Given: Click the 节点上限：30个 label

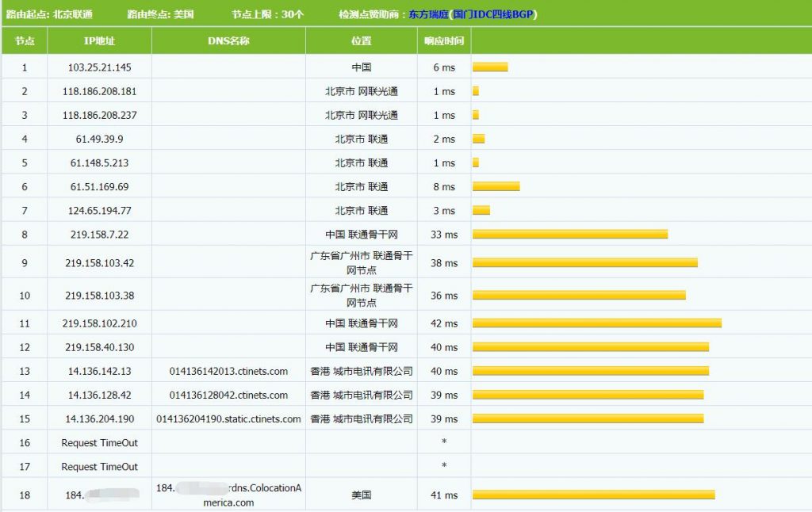Looking at the screenshot, I should pos(267,14).
